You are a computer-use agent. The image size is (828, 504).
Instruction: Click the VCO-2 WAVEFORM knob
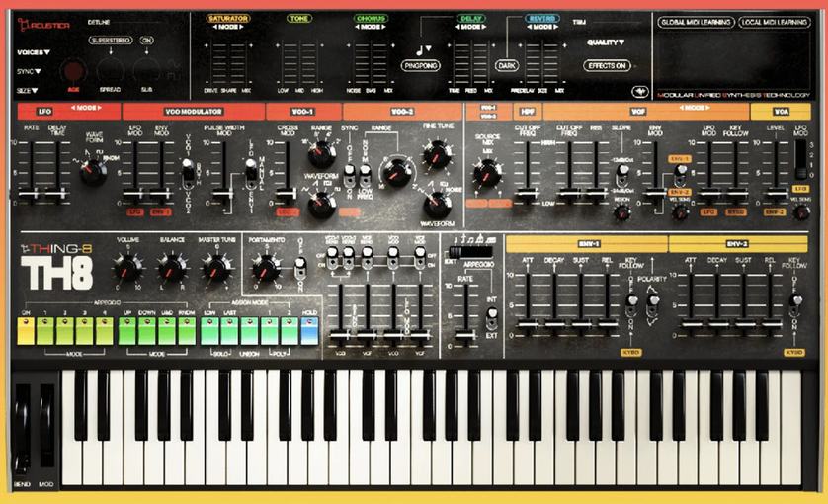438,205
